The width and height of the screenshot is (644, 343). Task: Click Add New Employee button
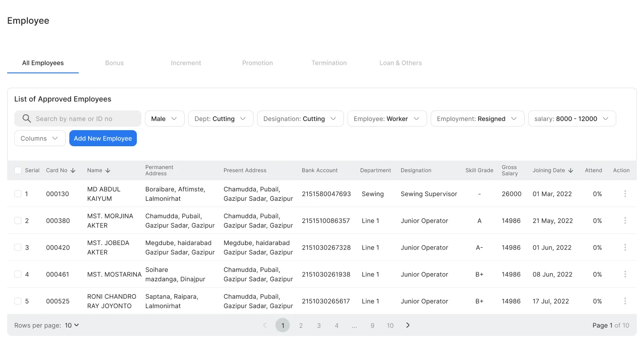point(103,138)
